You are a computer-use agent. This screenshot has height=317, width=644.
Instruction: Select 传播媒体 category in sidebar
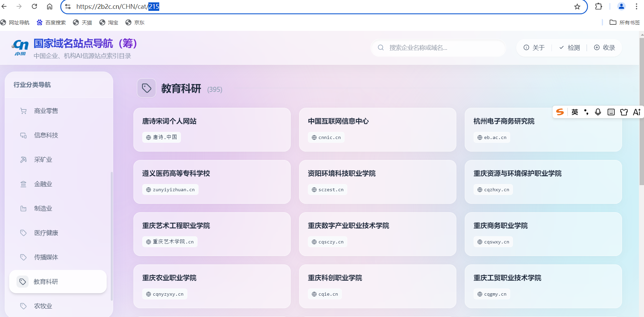click(58, 257)
